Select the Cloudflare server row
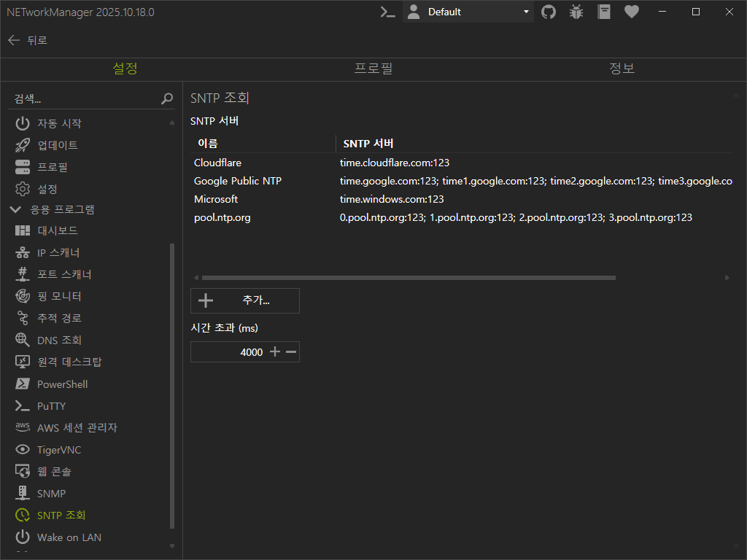The image size is (747, 560). (x=462, y=163)
